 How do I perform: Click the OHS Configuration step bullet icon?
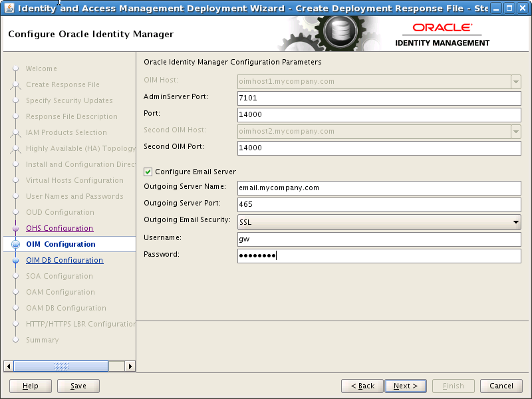[15, 228]
